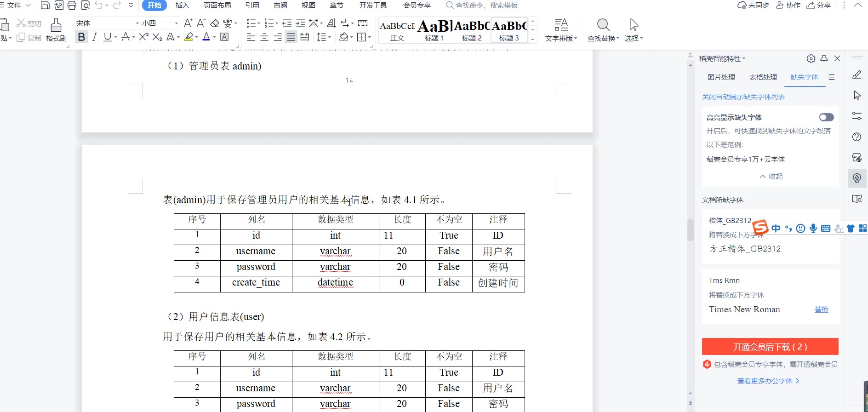Click the Decrease Font Size icon
This screenshot has width=868, height=412.
[x=201, y=23]
